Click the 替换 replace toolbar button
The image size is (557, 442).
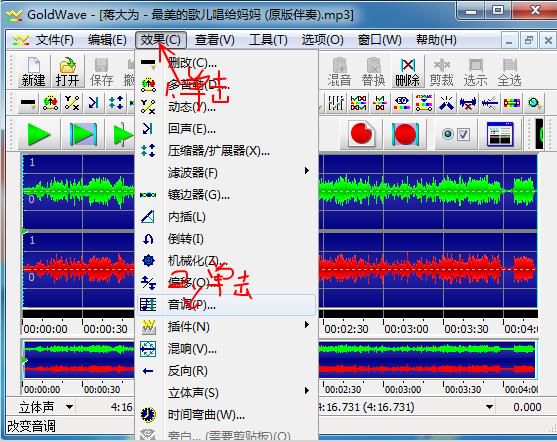coord(373,72)
